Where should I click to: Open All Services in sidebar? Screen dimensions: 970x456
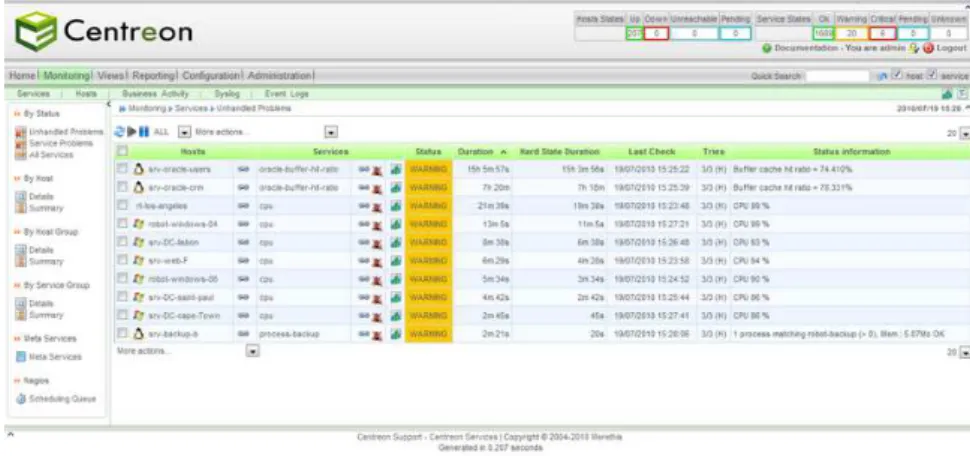51,155
